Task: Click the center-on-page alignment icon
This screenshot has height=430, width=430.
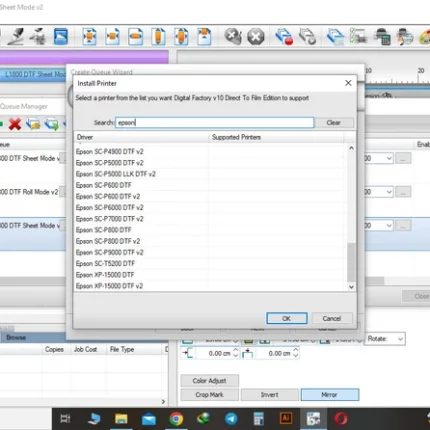Action: [x=89, y=36]
